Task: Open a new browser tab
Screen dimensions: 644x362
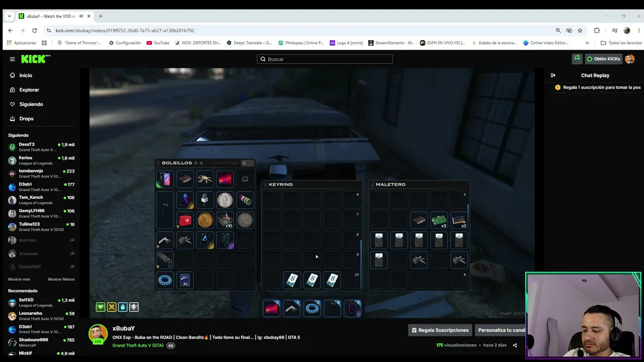Action: (101, 16)
